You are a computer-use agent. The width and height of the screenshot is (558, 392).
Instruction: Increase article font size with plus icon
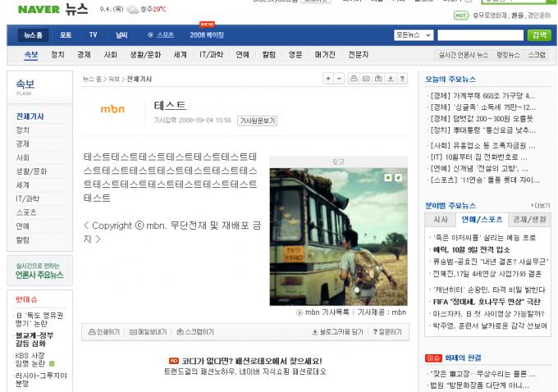(x=328, y=79)
